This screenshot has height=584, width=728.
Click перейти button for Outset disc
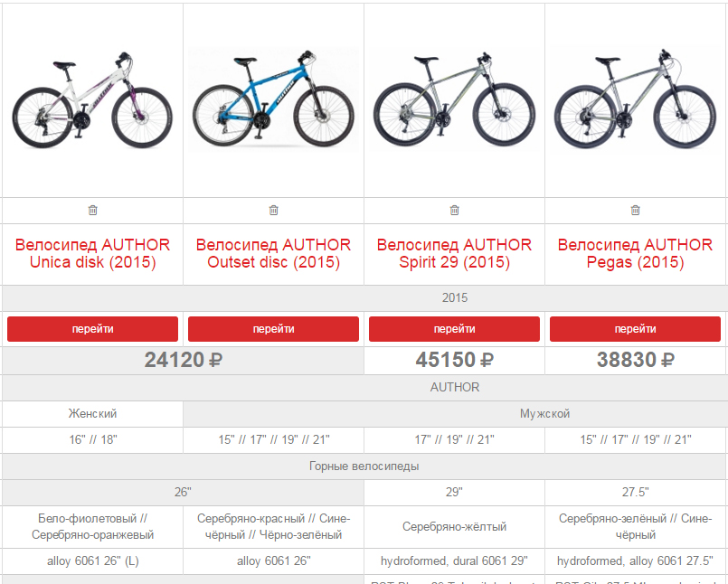pyautogui.click(x=273, y=329)
